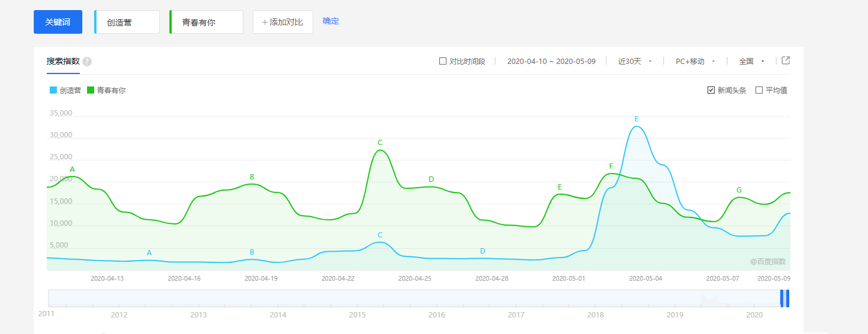Click the blue 创造营 legend square
This screenshot has height=334, width=868.
53,91
